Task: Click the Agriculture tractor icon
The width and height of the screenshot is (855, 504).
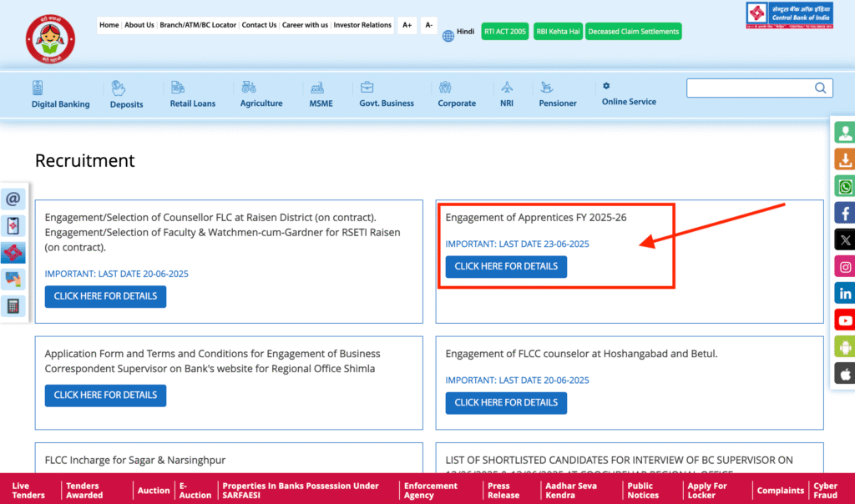Action: (249, 87)
